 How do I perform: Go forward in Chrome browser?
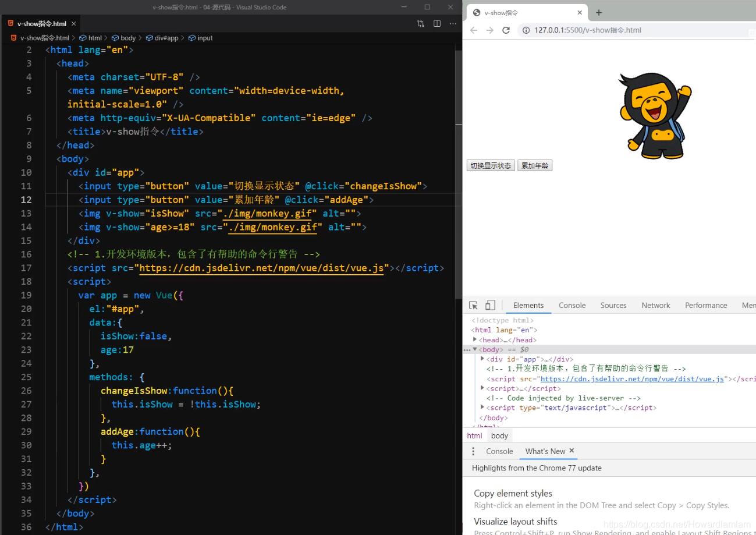coord(489,30)
